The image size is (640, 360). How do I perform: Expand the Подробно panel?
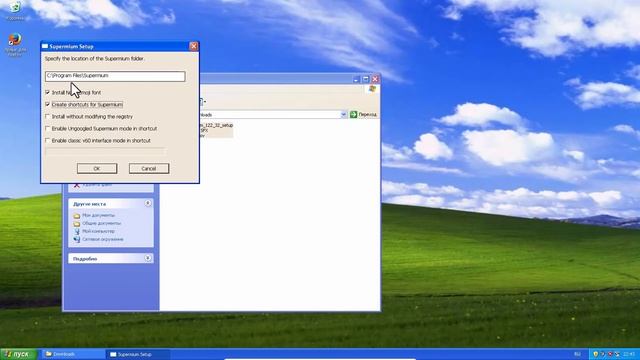(148, 258)
